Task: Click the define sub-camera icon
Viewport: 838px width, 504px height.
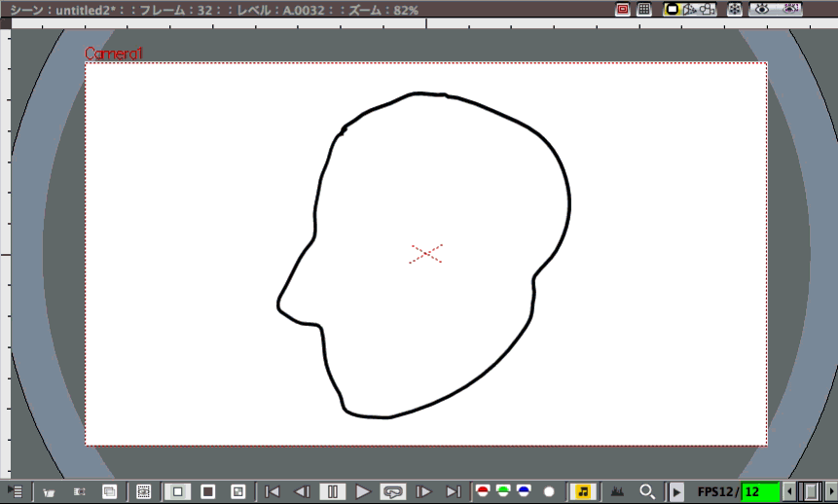Action: tap(144, 492)
